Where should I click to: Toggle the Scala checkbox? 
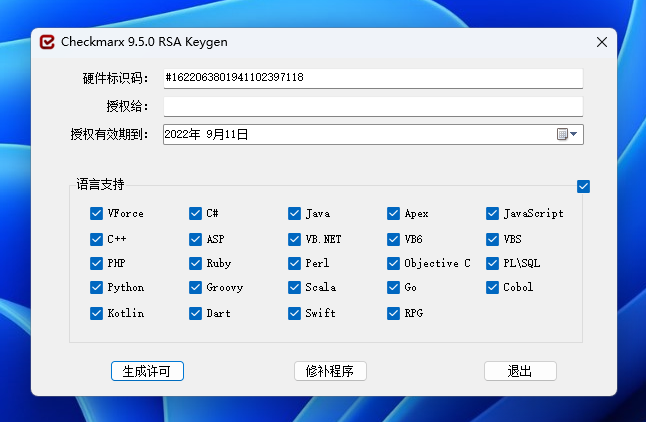pos(295,287)
